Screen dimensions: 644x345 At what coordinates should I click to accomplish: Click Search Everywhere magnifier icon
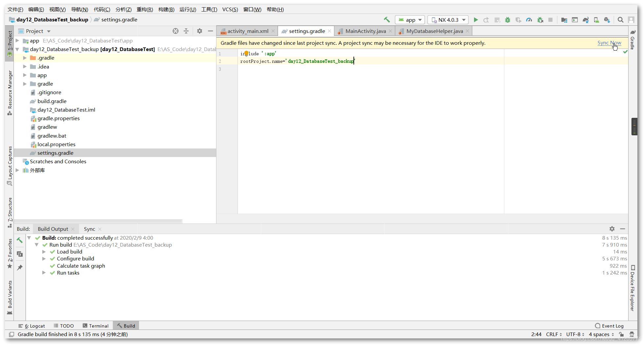tap(621, 20)
